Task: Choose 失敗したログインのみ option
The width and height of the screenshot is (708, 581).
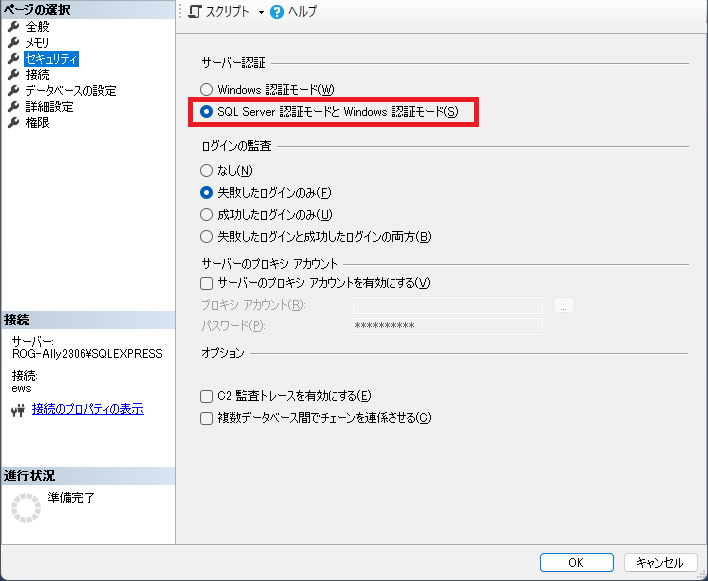Action: pos(206,193)
